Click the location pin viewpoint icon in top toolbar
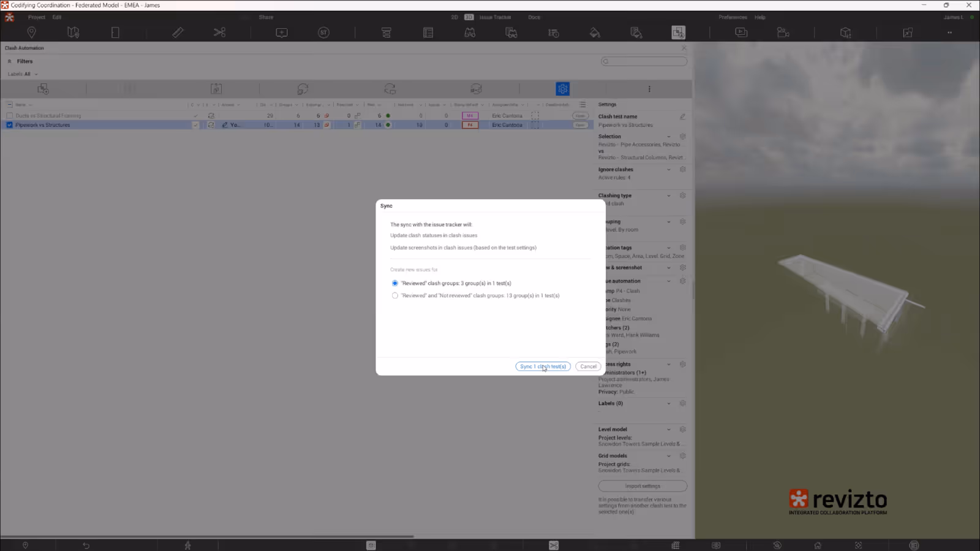Viewport: 980px width, 551px height. pos(31,32)
